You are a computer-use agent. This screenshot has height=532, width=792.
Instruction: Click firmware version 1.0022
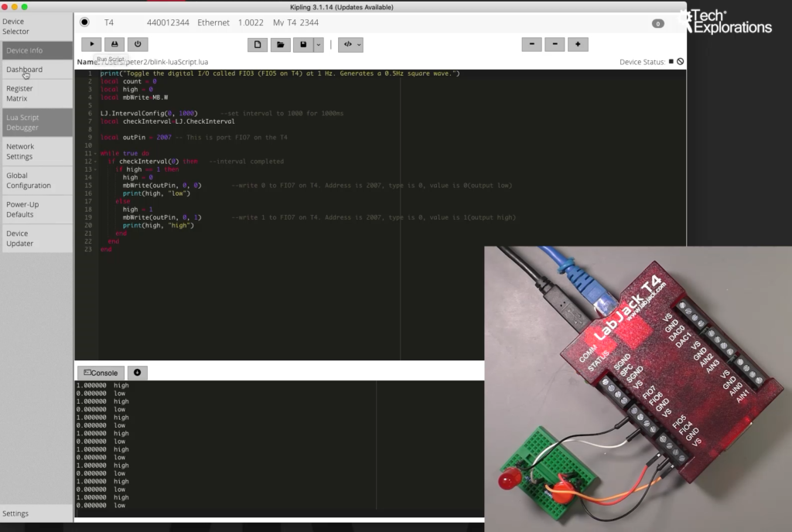[x=251, y=22]
